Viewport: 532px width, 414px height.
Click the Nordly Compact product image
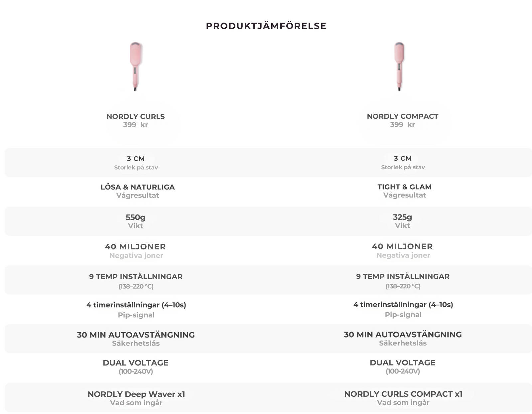click(399, 67)
